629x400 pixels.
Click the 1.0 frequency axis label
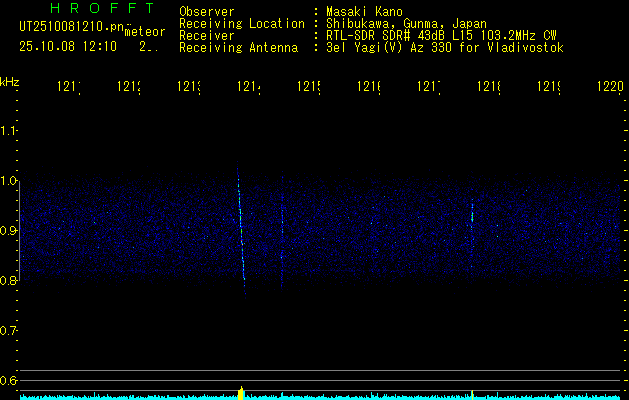[9, 181]
